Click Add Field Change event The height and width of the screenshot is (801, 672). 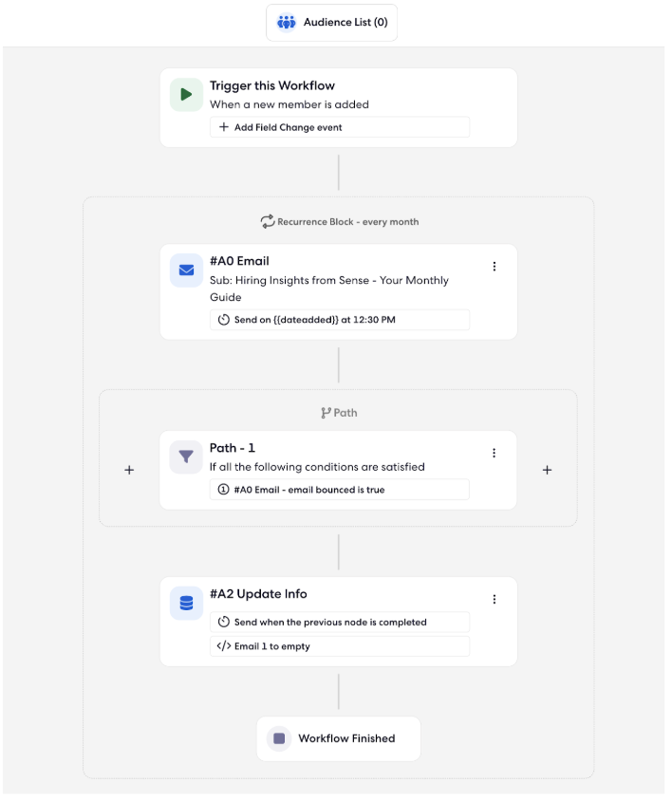click(340, 127)
